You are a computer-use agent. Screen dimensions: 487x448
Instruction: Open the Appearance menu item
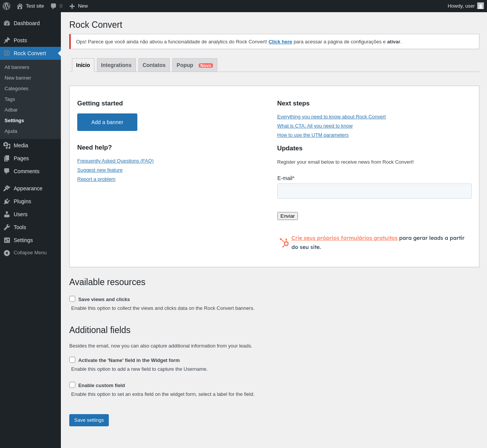tap(28, 188)
